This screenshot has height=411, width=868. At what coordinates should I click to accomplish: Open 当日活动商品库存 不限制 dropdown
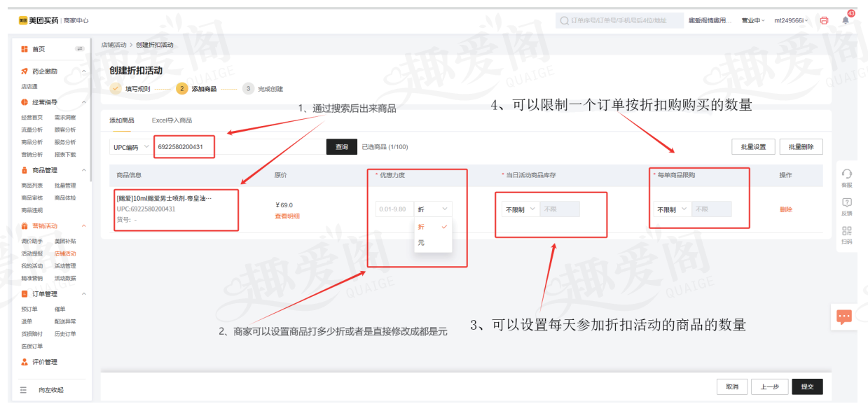click(x=520, y=209)
